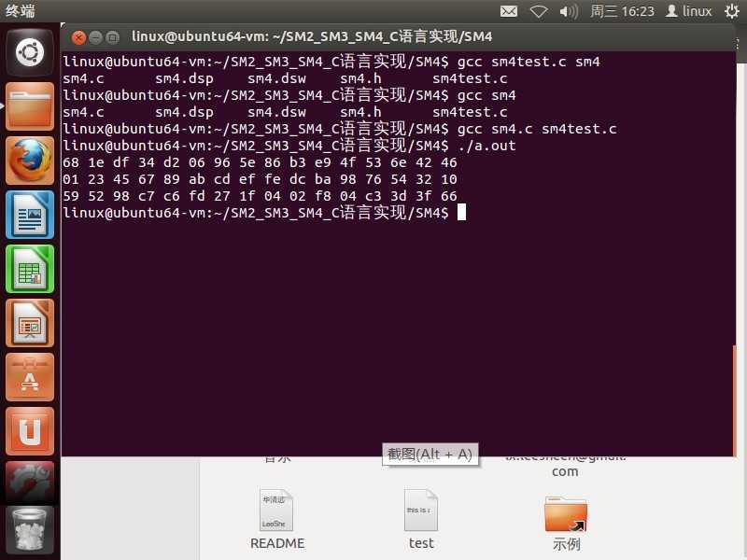
Task: Open the mail indicator envelope
Action: pyautogui.click(x=509, y=11)
